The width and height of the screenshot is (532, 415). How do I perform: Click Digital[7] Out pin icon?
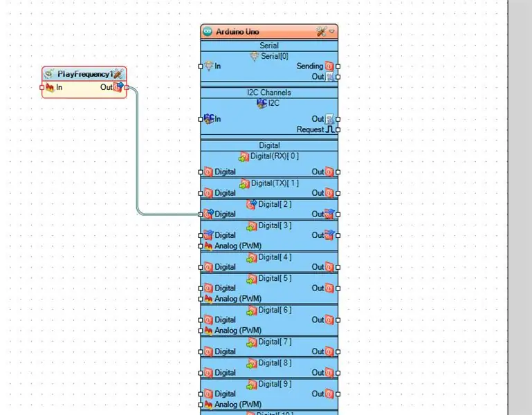point(329,351)
